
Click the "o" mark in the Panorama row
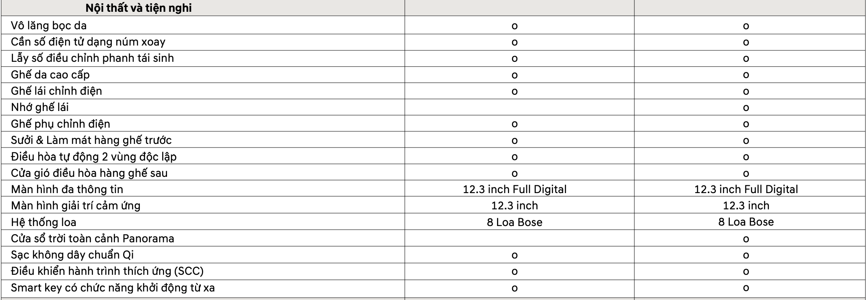tap(746, 239)
